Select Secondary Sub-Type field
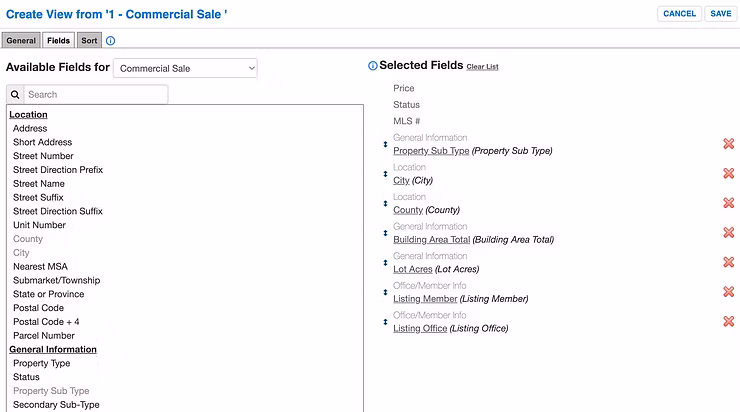The width and height of the screenshot is (740, 412). (56, 405)
